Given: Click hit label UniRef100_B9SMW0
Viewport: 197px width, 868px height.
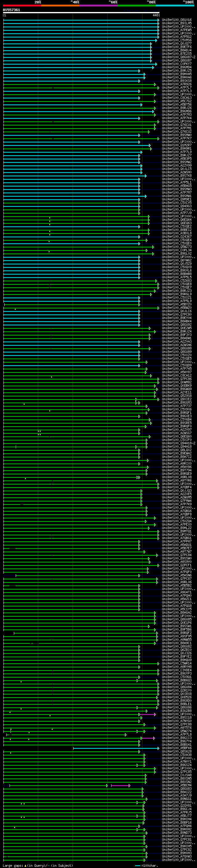Looking at the screenshot, I should pyautogui.click(x=177, y=135).
